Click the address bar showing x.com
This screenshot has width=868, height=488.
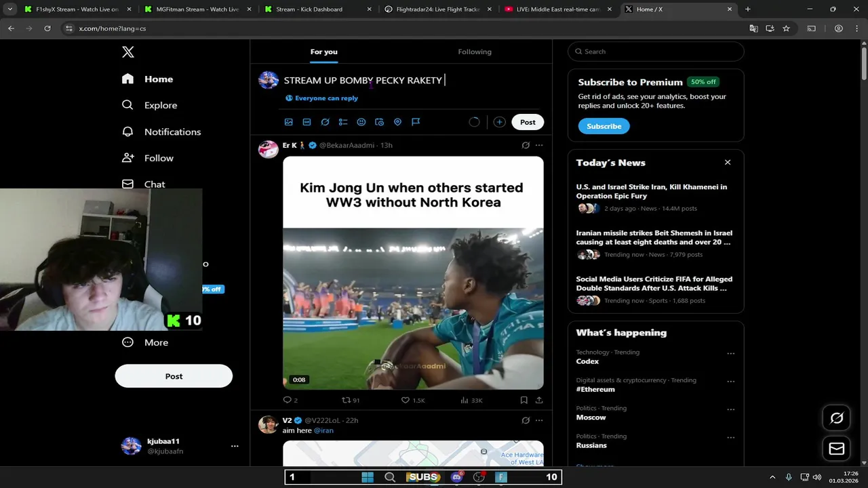coord(407,28)
